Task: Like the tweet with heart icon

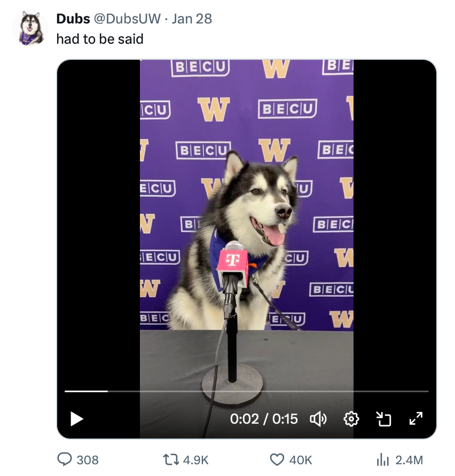Action: (x=276, y=460)
